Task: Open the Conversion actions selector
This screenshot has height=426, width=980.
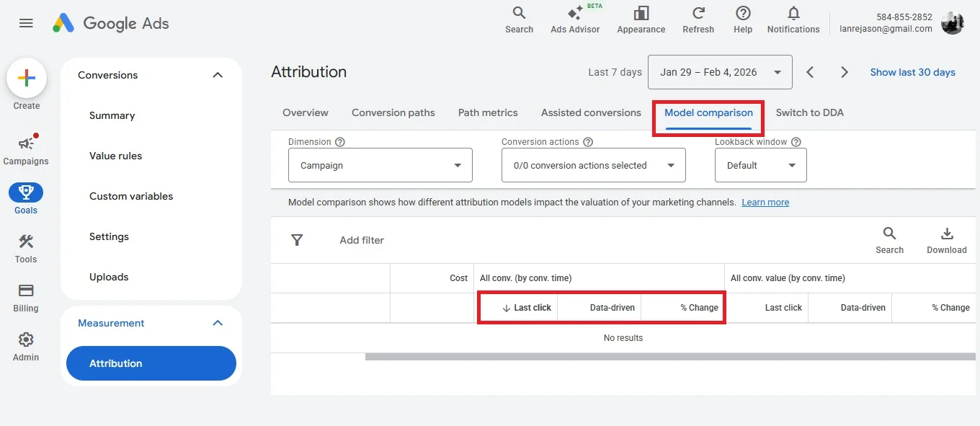Action: point(593,165)
